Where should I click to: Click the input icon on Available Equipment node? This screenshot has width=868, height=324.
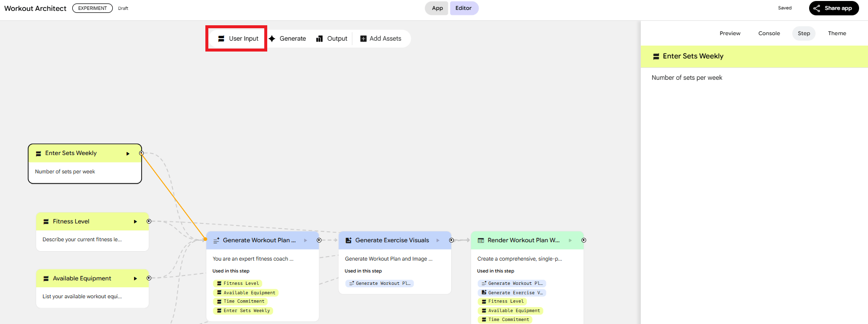(46, 278)
